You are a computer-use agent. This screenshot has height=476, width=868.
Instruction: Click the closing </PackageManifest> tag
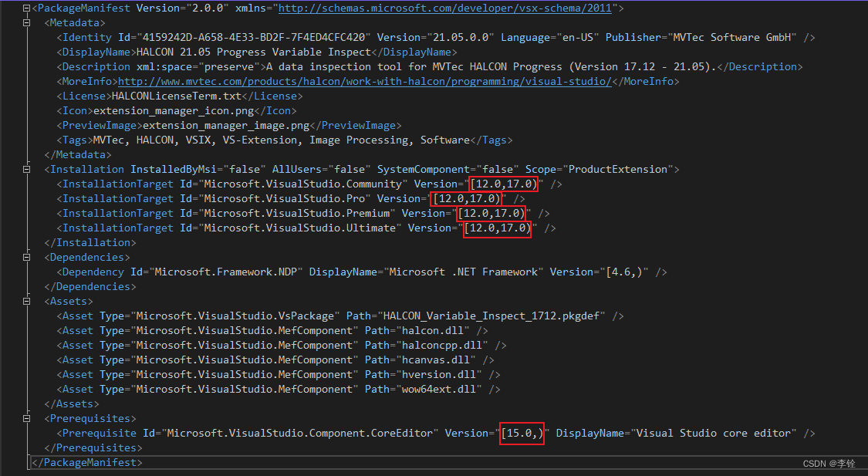pos(87,463)
